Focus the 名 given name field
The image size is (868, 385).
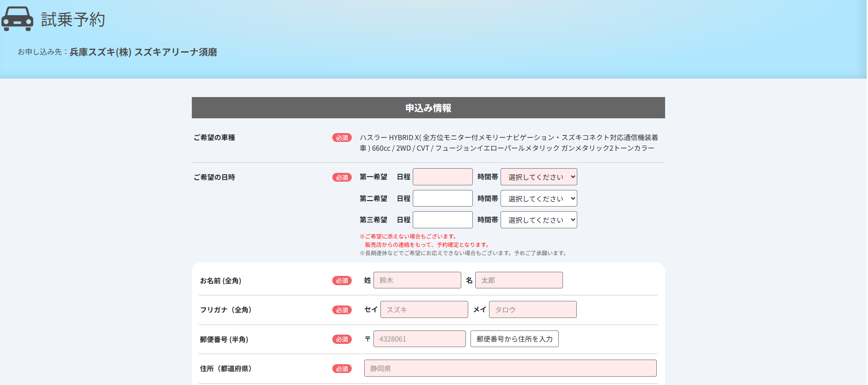[519, 280]
